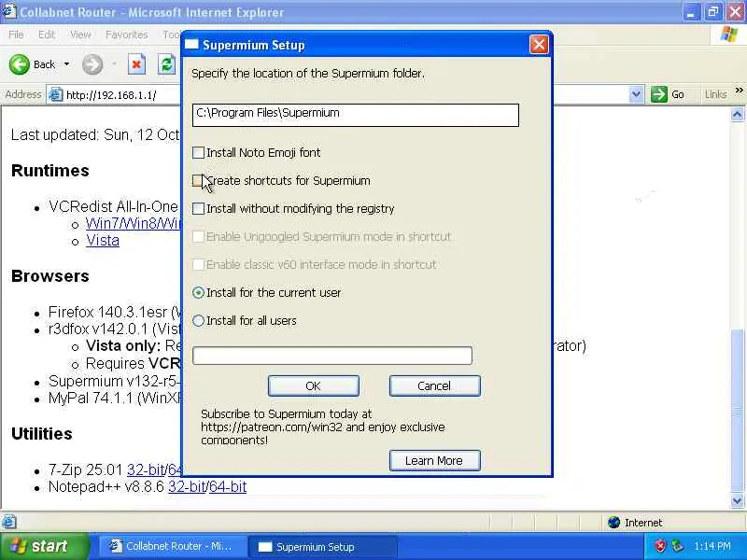Image resolution: width=747 pixels, height=560 pixels.
Task: Click the IE Forward arrow icon
Action: coord(92,64)
